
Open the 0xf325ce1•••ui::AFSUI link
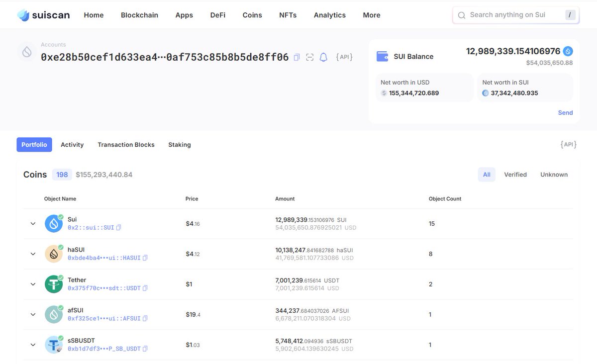(104, 319)
